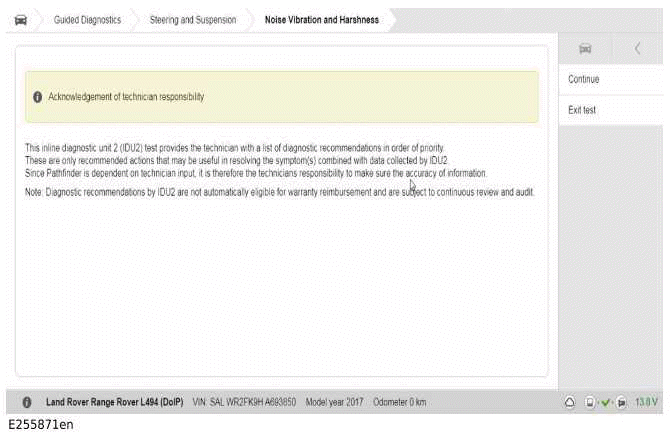Click the vehicle connection icon in status bar
Viewport: 672px width, 442px height.
tap(621, 402)
